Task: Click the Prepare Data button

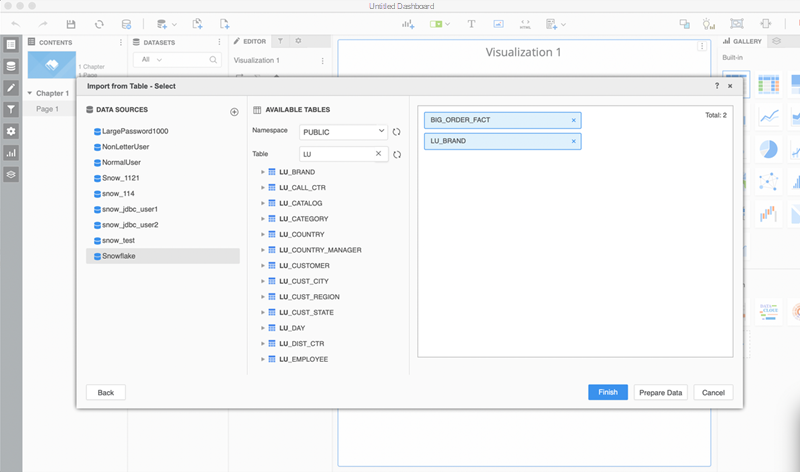Action: coord(660,393)
